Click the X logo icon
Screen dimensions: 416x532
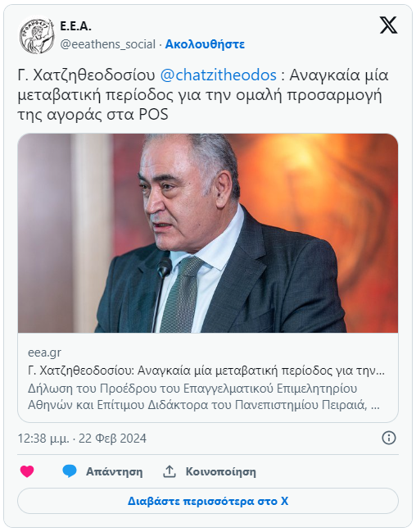click(388, 25)
